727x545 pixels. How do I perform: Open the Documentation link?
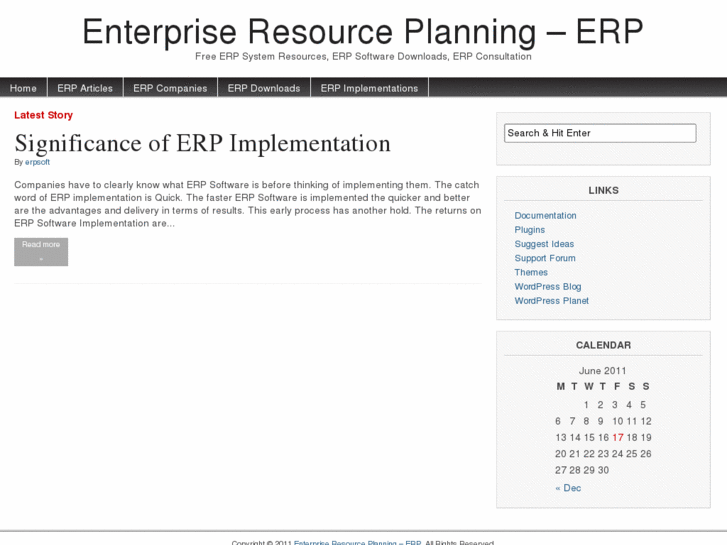pos(545,216)
